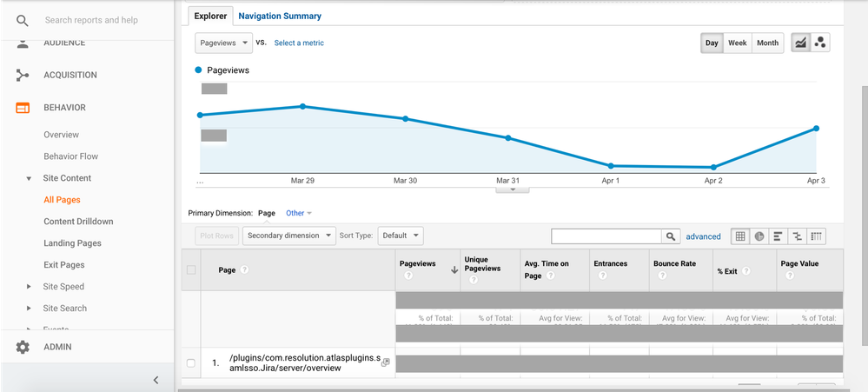This screenshot has height=392, width=868.
Task: Click help icon under Entrances header
Action: [603, 276]
